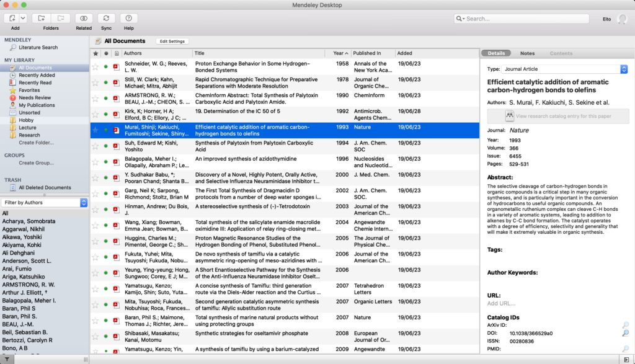The height and width of the screenshot is (364, 635).
Task: Switch to the Details tab
Action: 496,53
